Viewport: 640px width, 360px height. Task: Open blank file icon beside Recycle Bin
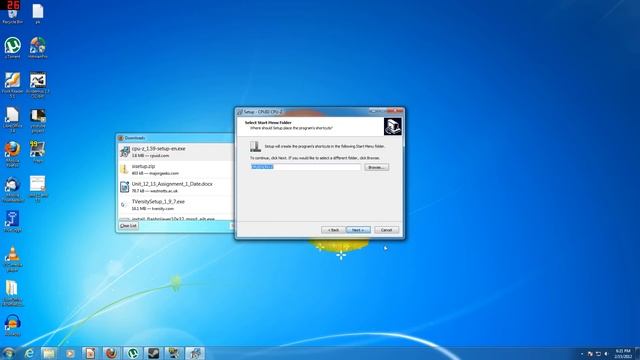point(38,13)
